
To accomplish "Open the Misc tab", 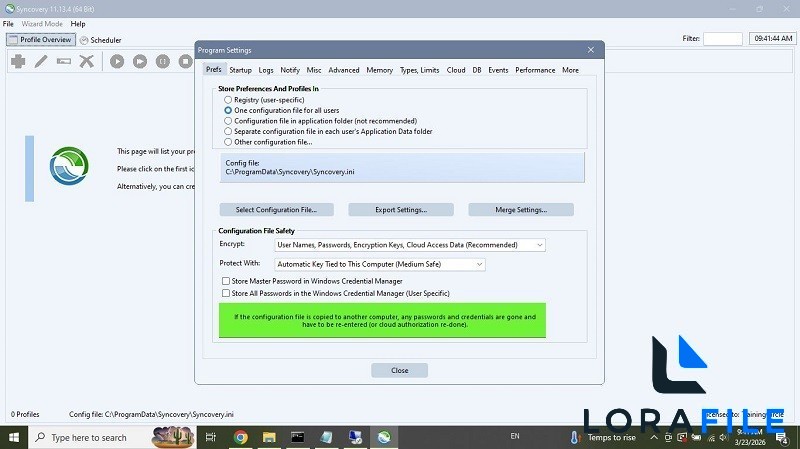I will click(314, 70).
